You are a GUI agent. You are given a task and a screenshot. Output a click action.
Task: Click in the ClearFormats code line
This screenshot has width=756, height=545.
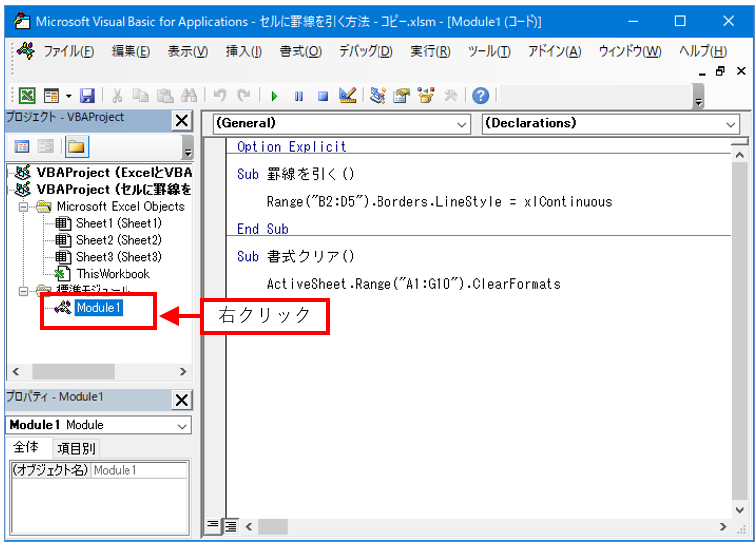click(413, 284)
